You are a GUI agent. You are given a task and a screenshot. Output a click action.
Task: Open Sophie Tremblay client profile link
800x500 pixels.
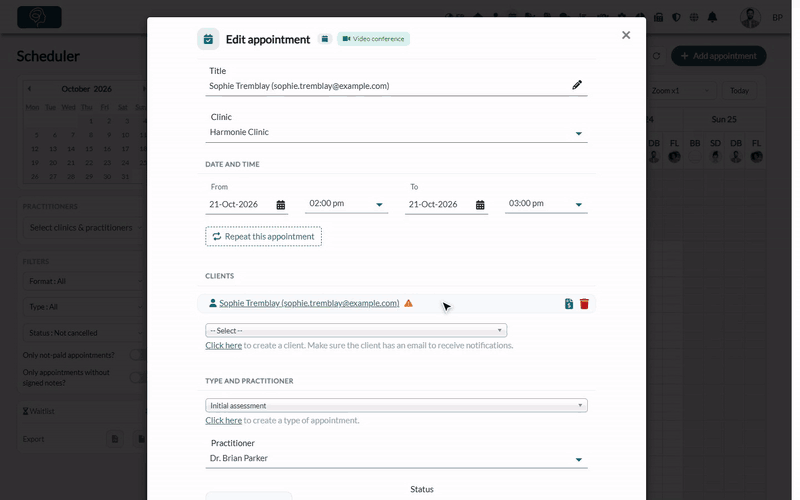tap(309, 303)
